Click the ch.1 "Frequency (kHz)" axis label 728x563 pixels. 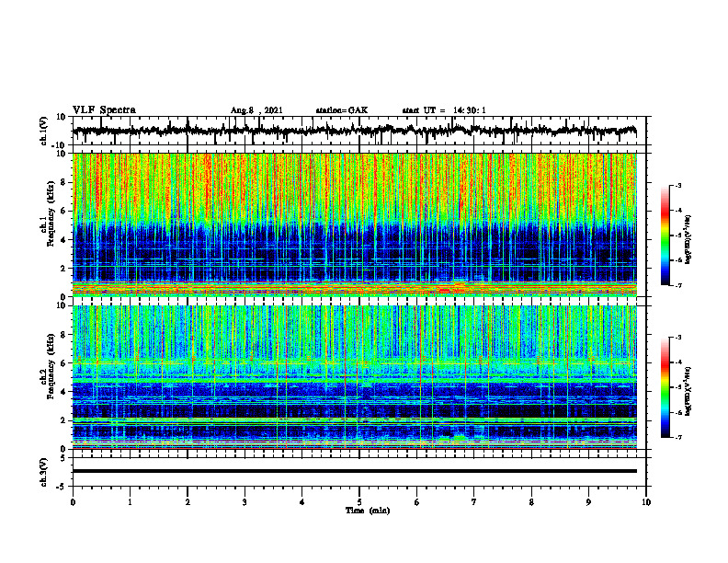51,213
